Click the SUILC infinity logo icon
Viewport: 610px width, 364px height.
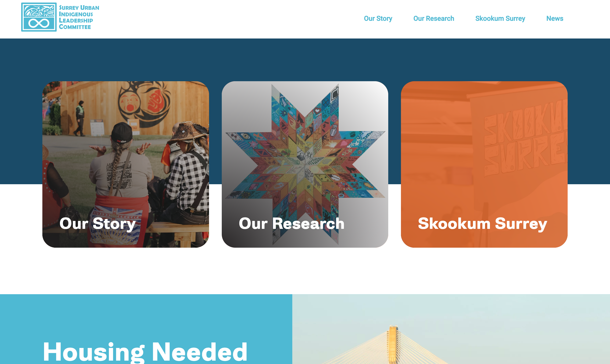[39, 17]
